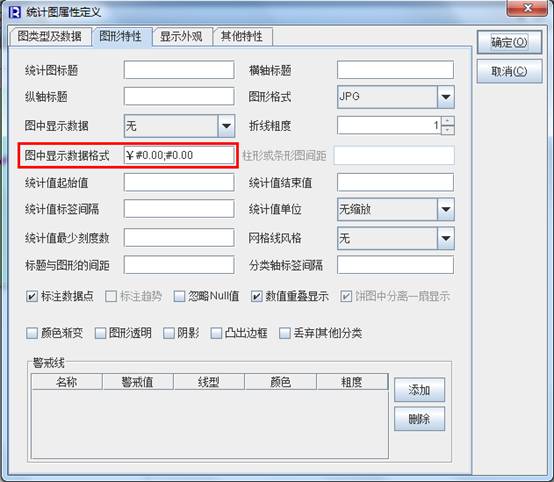Screen dimensions: 554x482
Task: Click the 图中显示数据格式 input field
Action: click(x=179, y=155)
